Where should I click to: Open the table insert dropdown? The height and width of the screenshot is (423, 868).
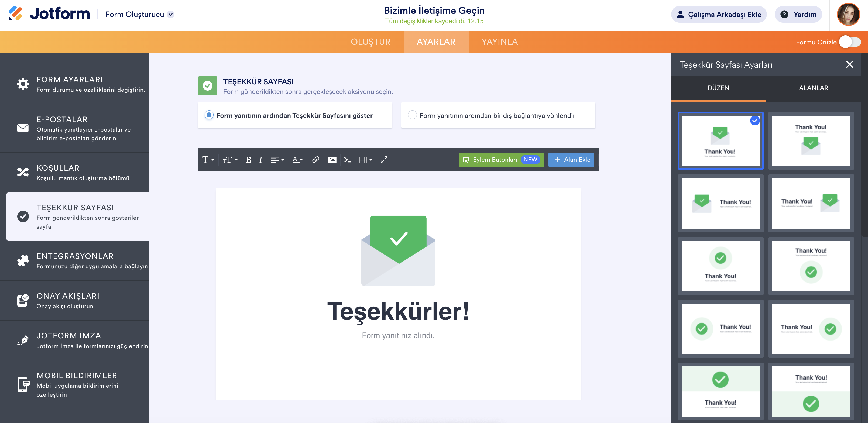coord(366,160)
